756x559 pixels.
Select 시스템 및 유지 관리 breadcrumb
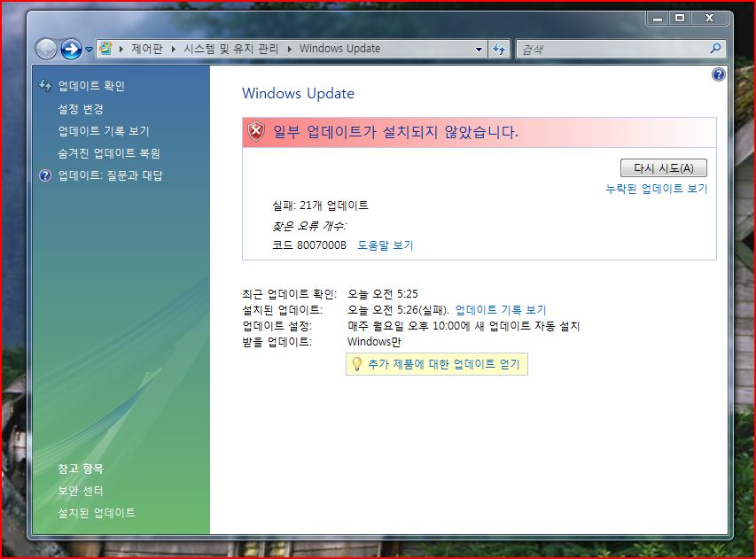pyautogui.click(x=231, y=49)
